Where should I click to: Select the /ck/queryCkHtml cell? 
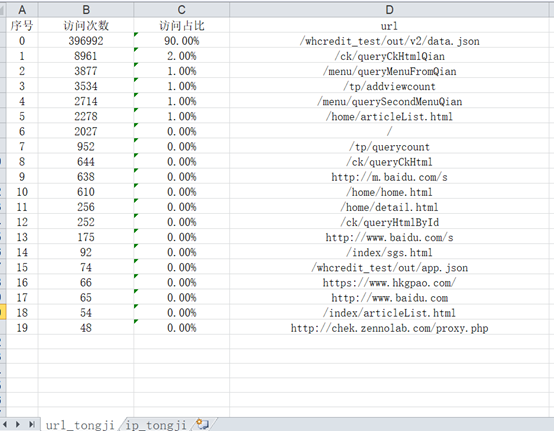click(389, 162)
